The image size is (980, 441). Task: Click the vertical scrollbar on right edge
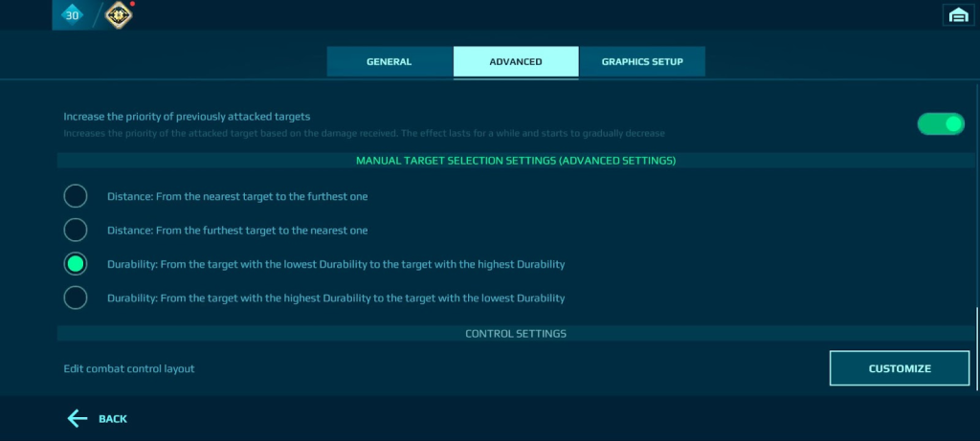tap(976, 349)
